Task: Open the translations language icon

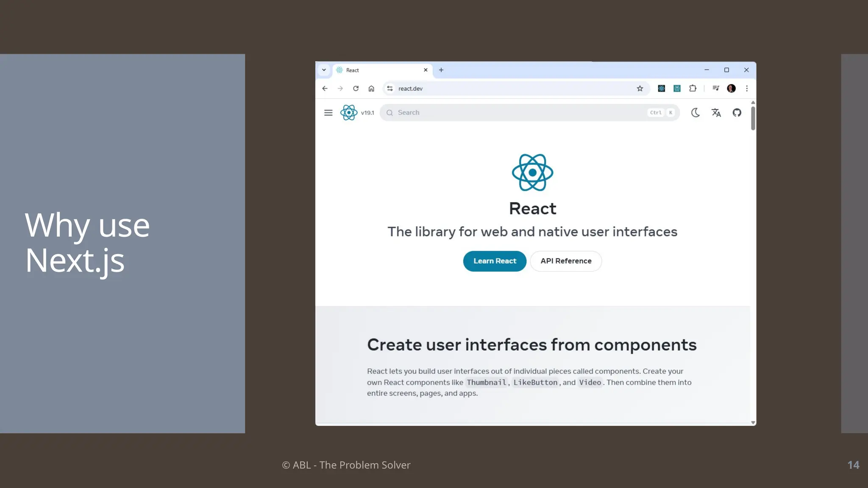Action: pos(716,113)
